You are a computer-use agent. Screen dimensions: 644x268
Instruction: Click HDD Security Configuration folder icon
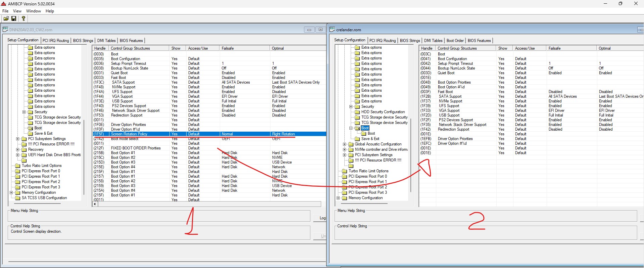click(357, 112)
